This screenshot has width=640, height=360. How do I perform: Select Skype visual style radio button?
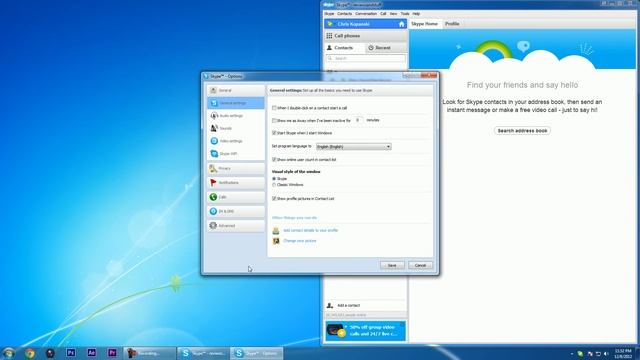tap(274, 179)
